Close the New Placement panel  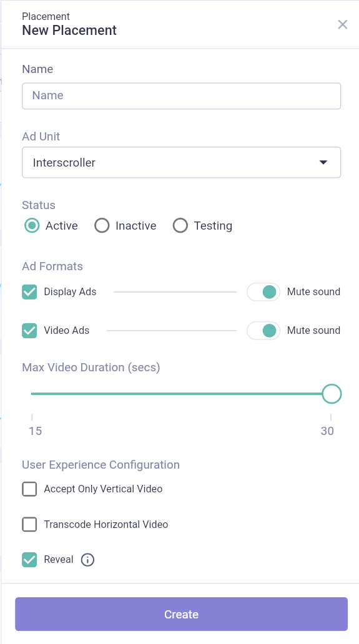343,24
